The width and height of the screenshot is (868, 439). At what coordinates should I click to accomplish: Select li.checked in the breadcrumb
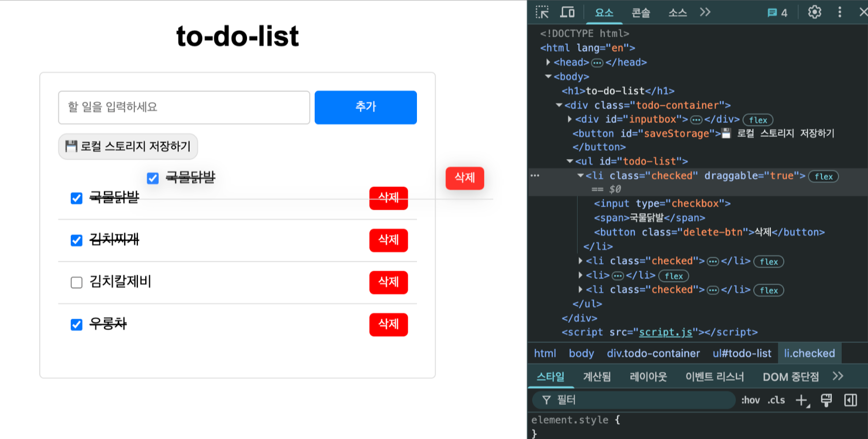(810, 353)
